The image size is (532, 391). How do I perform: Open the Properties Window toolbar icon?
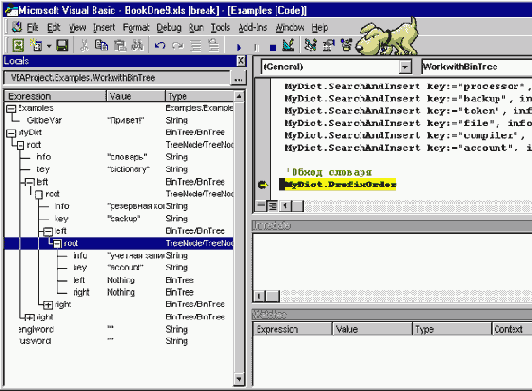pyautogui.click(x=328, y=45)
